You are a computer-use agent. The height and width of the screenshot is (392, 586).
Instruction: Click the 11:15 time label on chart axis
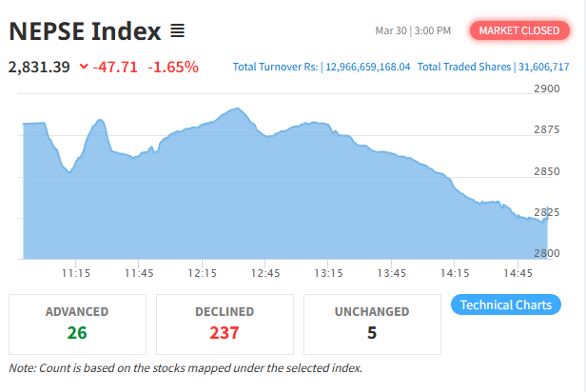click(x=75, y=273)
